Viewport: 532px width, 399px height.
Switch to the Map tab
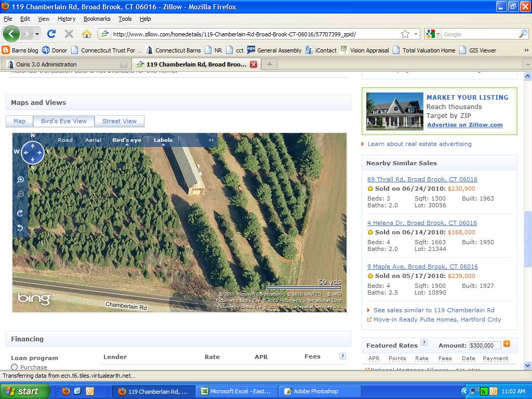coord(19,121)
